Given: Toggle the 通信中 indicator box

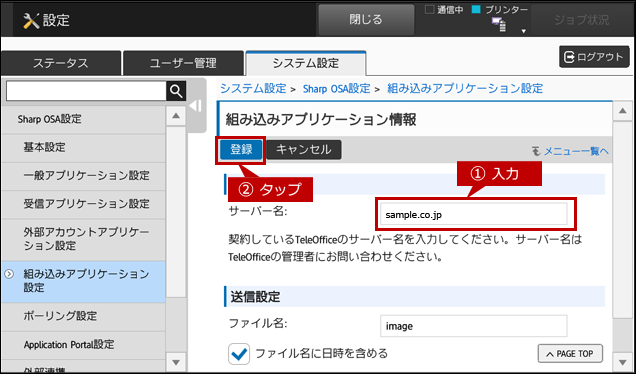Looking at the screenshot, I should tap(429, 10).
